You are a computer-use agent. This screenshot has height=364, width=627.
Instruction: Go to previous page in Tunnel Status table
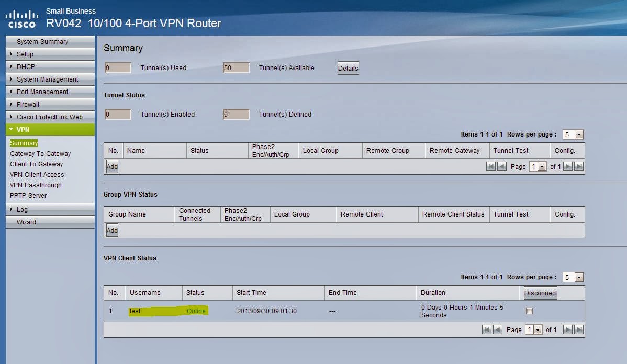pyautogui.click(x=501, y=167)
